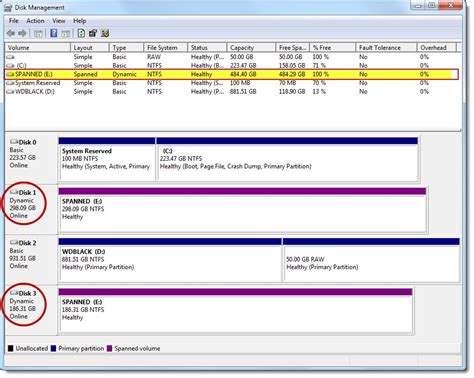Open the Help menu
Screen dimensions: 474x378
(x=80, y=21)
